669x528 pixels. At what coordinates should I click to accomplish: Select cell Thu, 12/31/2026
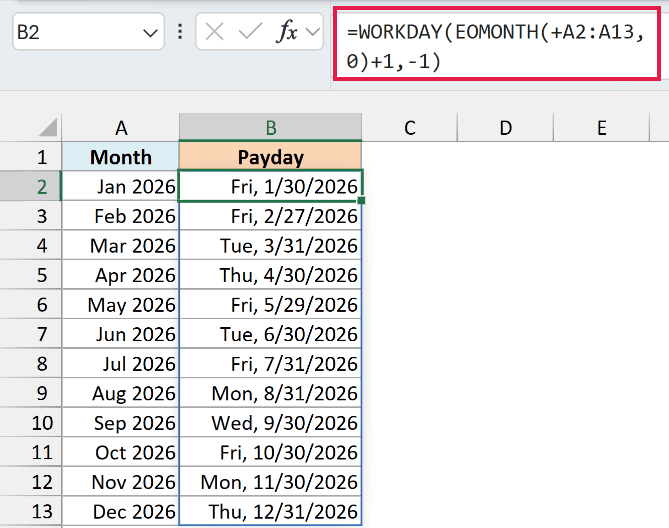click(x=271, y=511)
